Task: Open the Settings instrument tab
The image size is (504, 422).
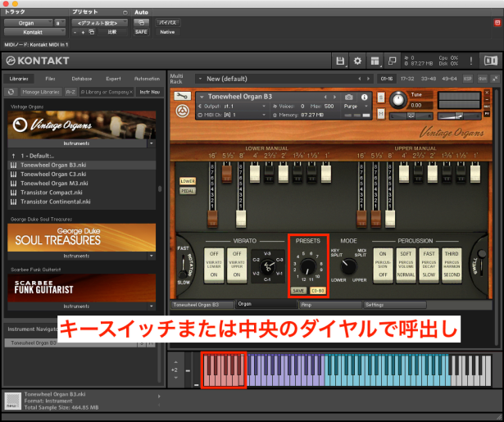Action: pos(395,305)
